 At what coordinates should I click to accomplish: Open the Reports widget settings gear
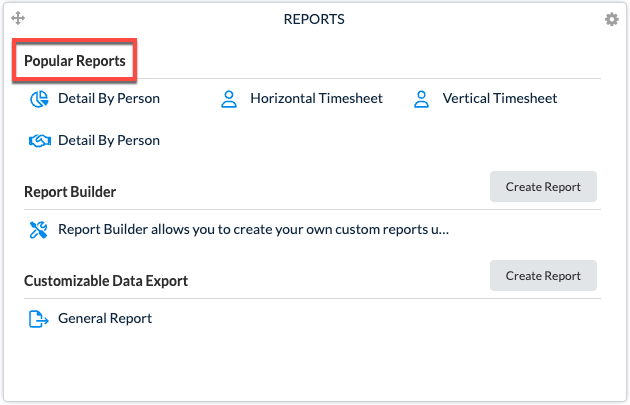tap(612, 19)
